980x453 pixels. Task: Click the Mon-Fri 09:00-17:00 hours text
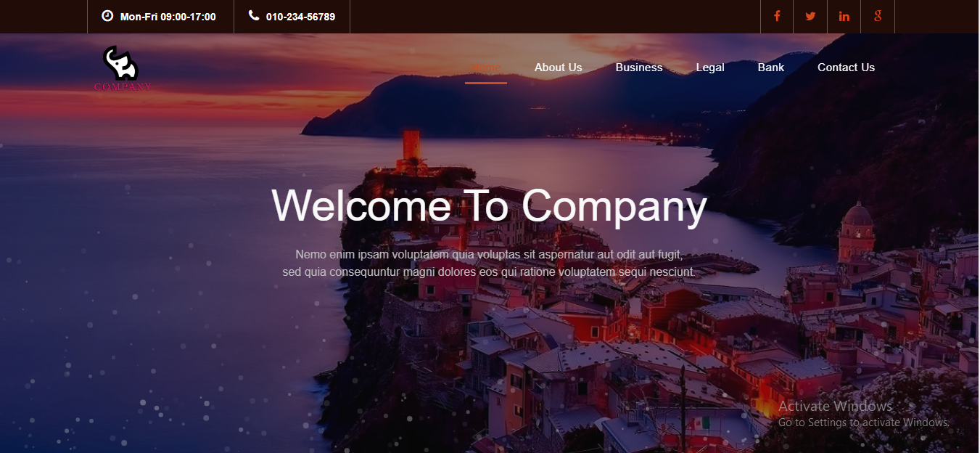pyautogui.click(x=168, y=17)
